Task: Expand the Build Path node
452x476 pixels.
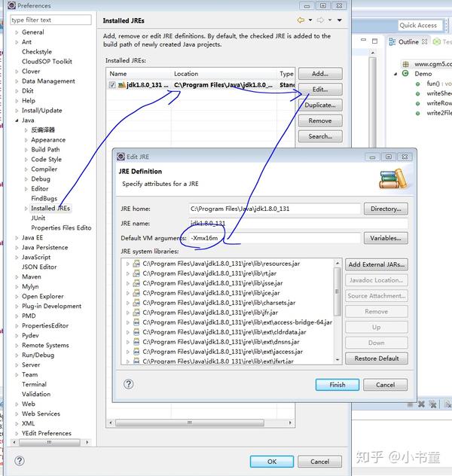Action: [26, 150]
